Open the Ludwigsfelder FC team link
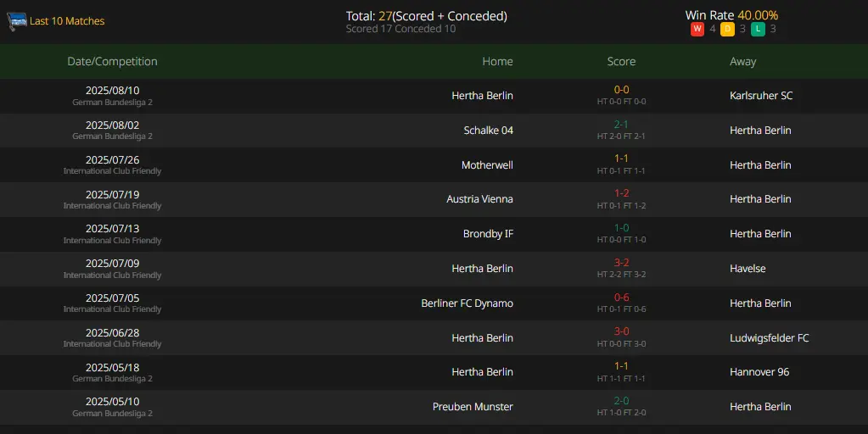Screen dimensions: 868x434 click(770, 338)
